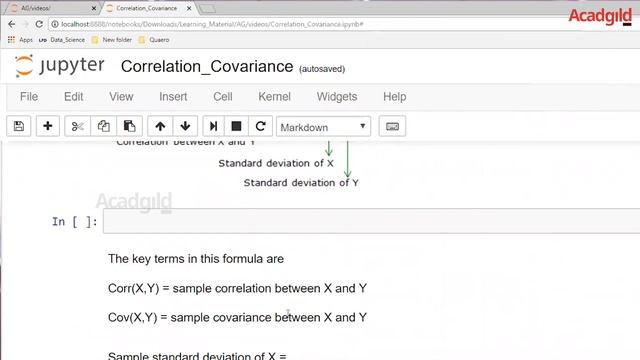Select the In [ ]: cell prompt
640x360 pixels.
pos(75,222)
